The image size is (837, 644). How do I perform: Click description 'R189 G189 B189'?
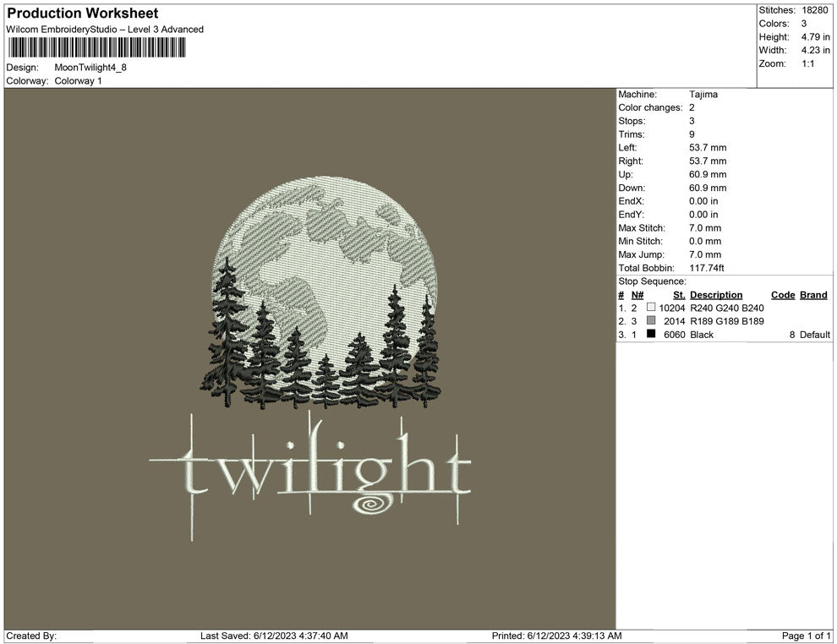[726, 321]
